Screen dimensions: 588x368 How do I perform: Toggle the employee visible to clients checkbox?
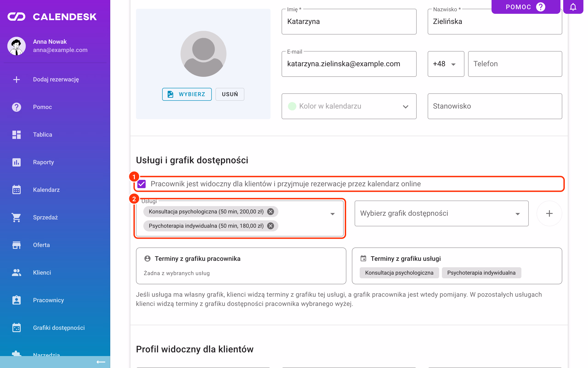pos(141,184)
